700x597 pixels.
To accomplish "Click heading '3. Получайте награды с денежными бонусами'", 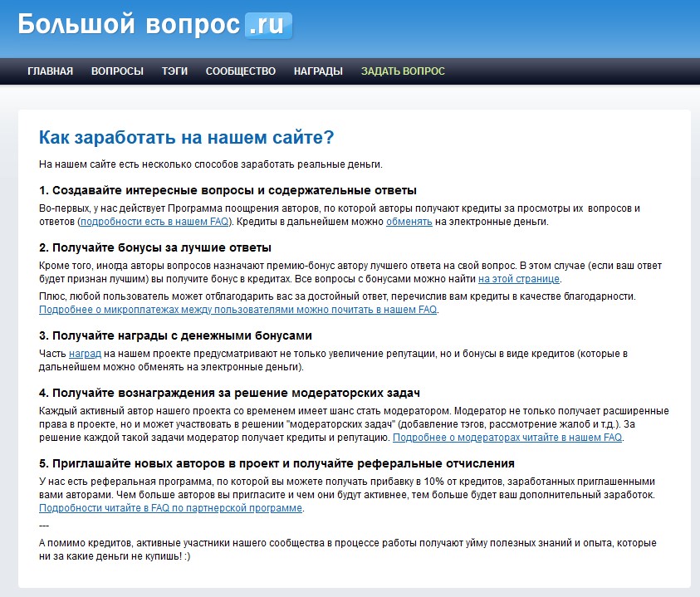I will click(x=175, y=335).
